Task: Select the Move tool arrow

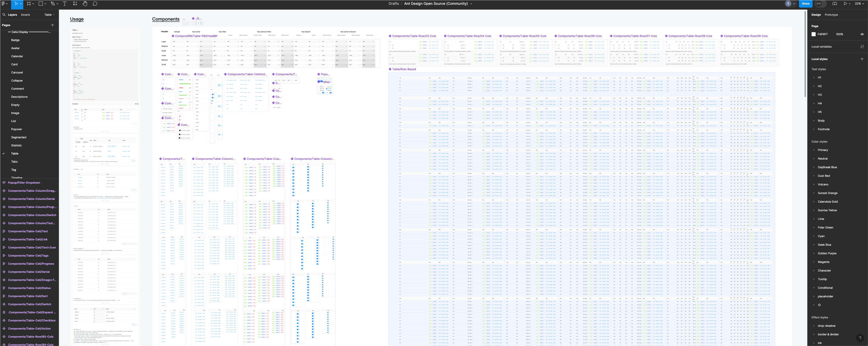Action: (x=16, y=4)
